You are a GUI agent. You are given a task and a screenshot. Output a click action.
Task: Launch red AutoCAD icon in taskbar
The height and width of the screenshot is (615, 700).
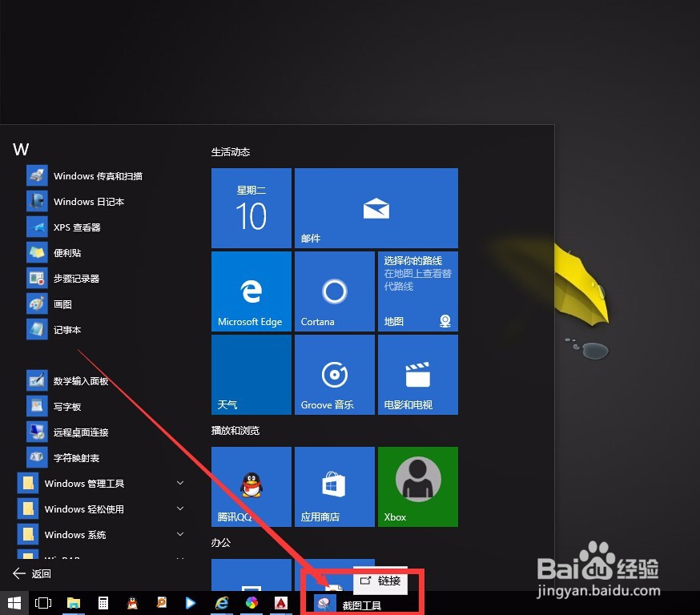[281, 604]
